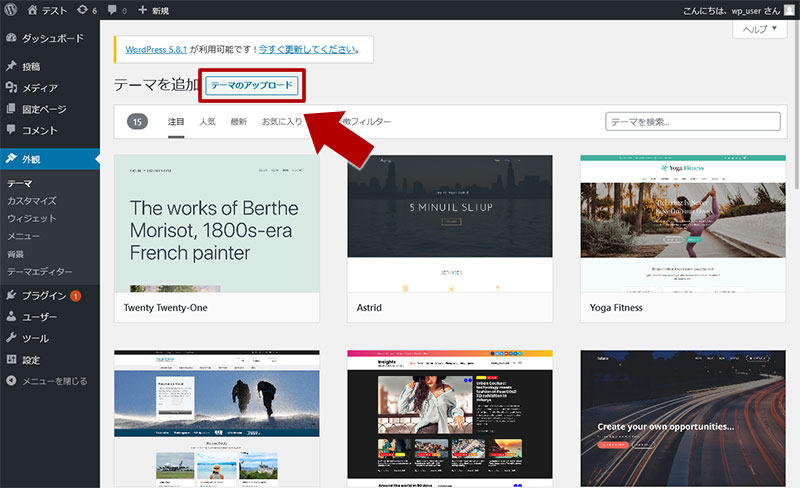Open the テスト site home icon
Viewport: 800px width, 488px height.
tap(32, 10)
